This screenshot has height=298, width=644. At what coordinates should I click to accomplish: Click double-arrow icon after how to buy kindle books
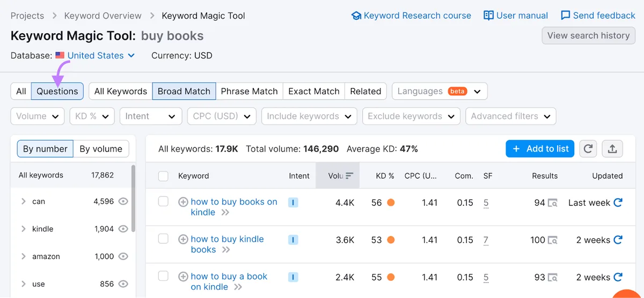[x=225, y=250]
